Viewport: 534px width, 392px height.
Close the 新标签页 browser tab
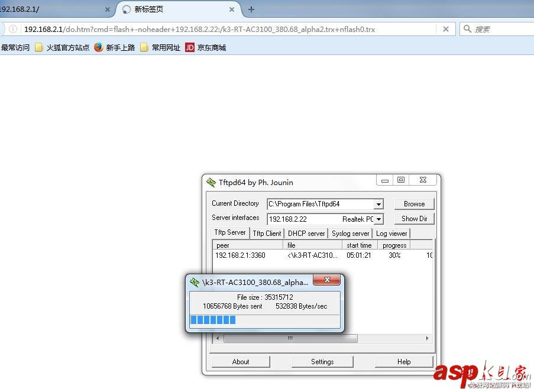tap(232, 9)
